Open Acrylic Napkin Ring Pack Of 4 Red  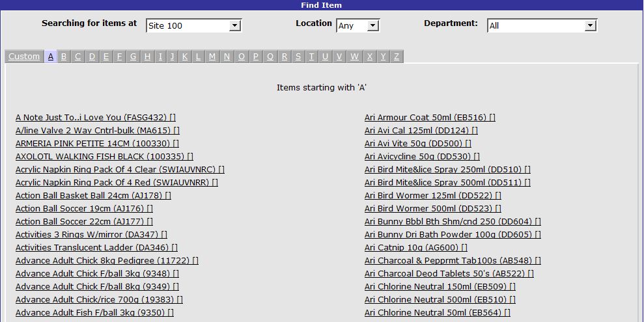[117, 183]
